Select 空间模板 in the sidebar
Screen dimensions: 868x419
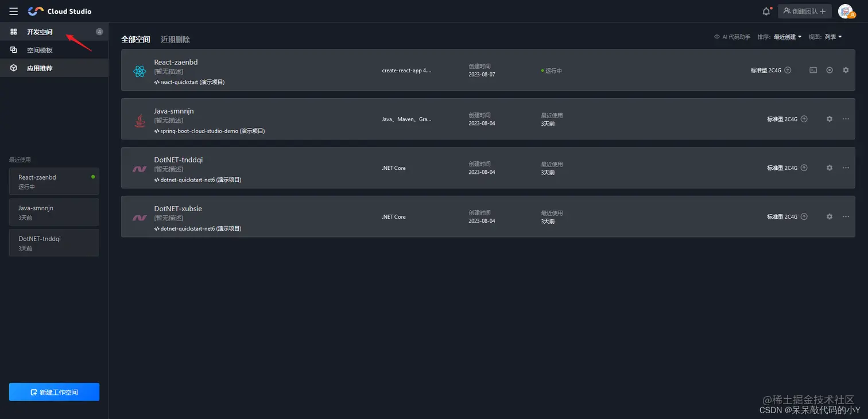[x=54, y=50]
